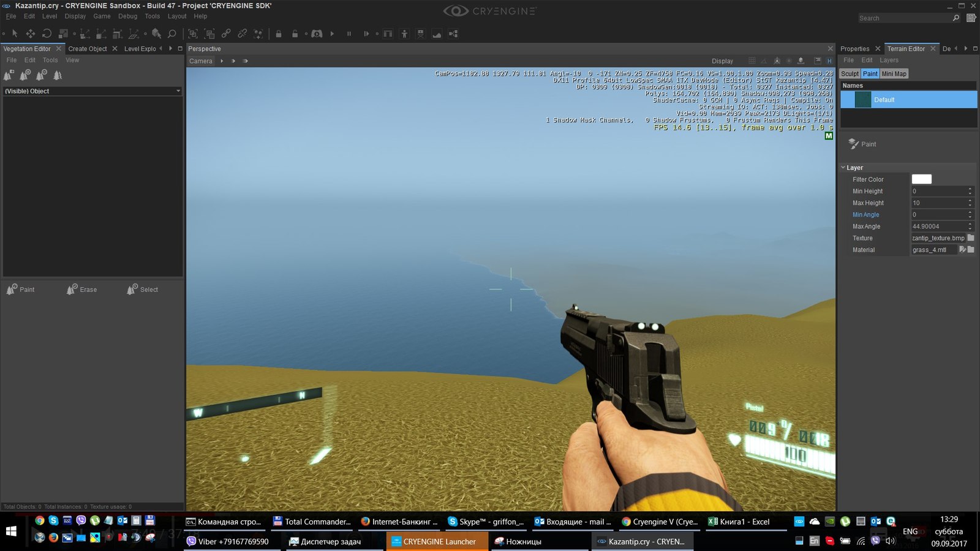The image size is (980, 551).
Task: Click Min Height stepper arrows
Action: [x=970, y=191]
